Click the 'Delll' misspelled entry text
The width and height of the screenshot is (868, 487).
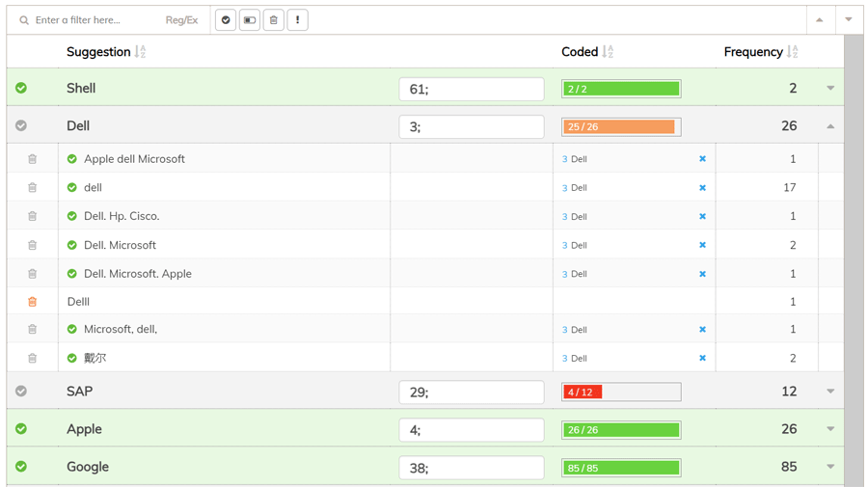(78, 302)
